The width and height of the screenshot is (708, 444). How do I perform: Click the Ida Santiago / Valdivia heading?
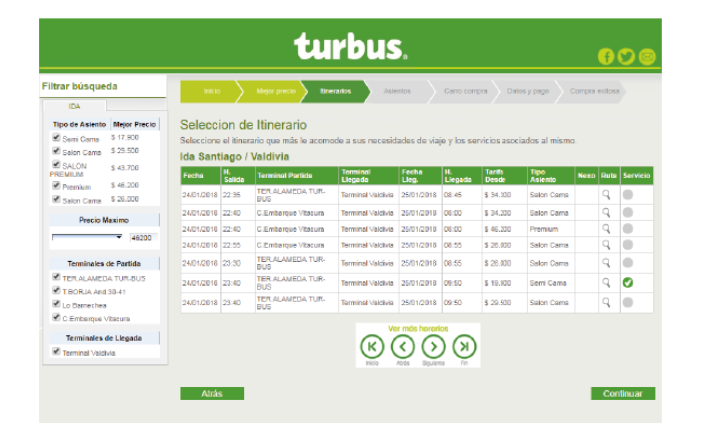point(234,157)
